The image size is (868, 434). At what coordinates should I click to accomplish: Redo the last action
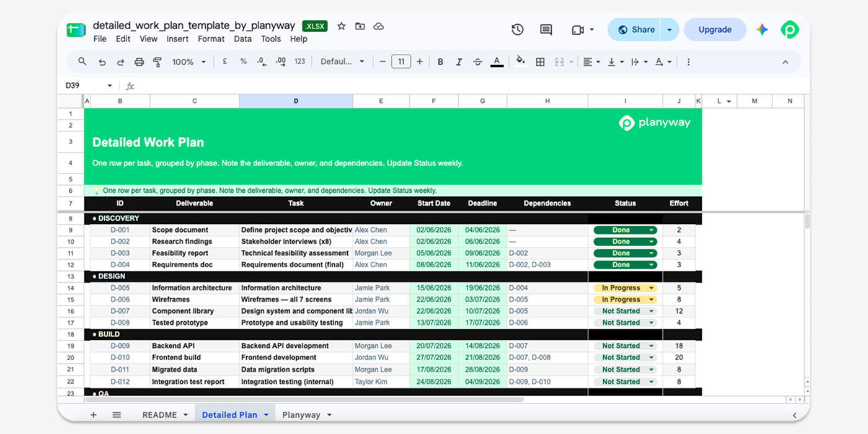(x=120, y=62)
